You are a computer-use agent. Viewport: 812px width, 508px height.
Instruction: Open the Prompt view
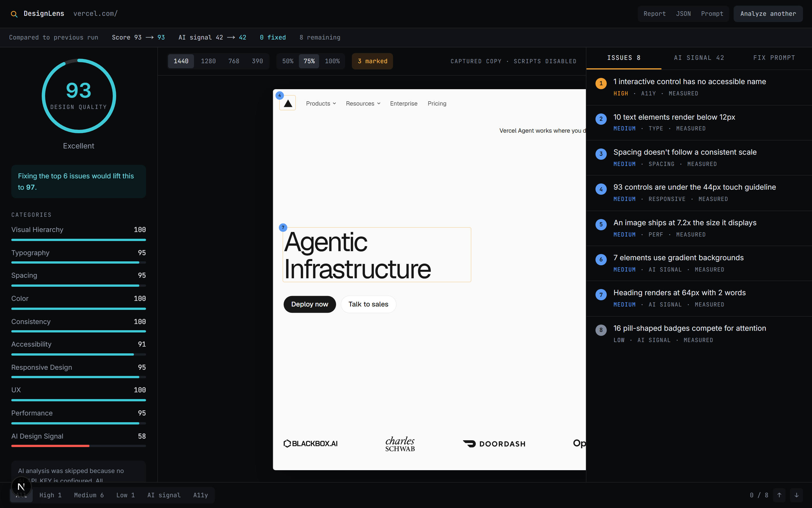point(712,14)
